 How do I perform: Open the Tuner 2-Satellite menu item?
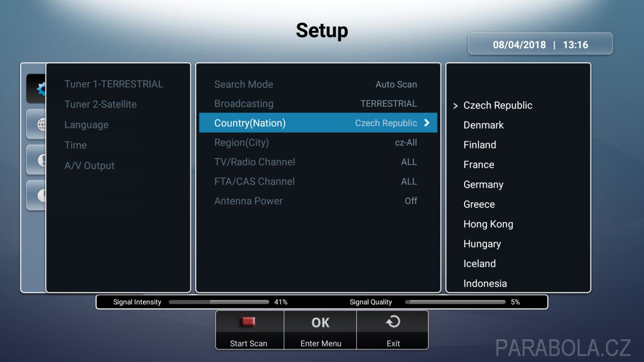(x=101, y=104)
